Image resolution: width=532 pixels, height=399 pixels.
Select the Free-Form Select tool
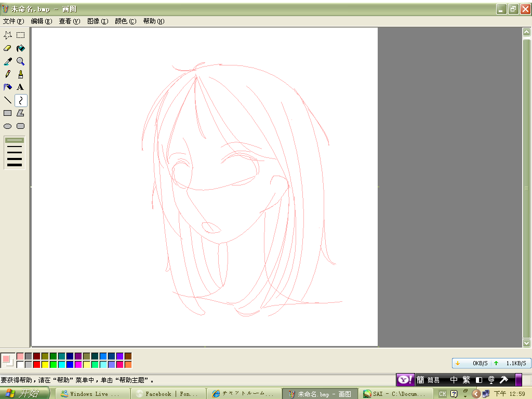pyautogui.click(x=7, y=35)
